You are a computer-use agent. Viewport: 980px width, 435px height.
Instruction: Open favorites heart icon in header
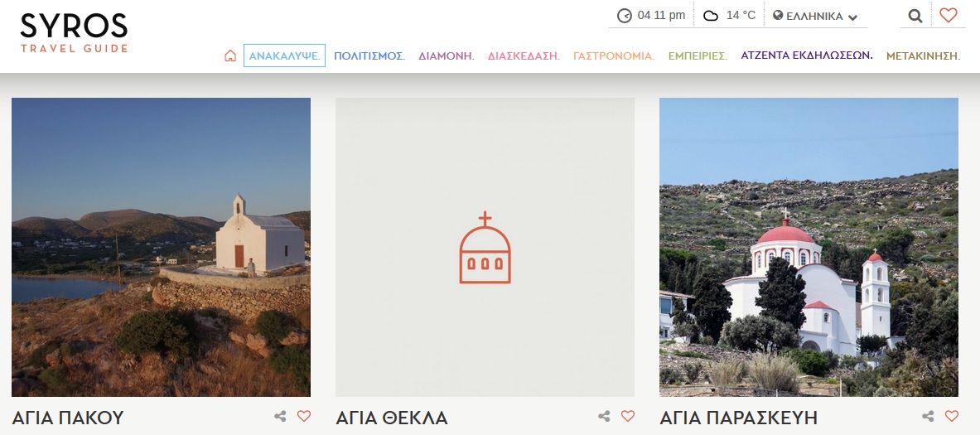click(x=949, y=15)
